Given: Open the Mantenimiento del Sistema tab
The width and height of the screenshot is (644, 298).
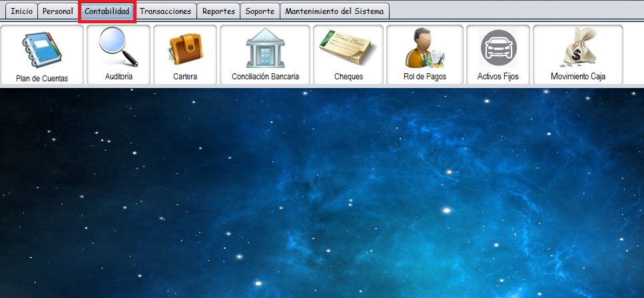Looking at the screenshot, I should [334, 11].
